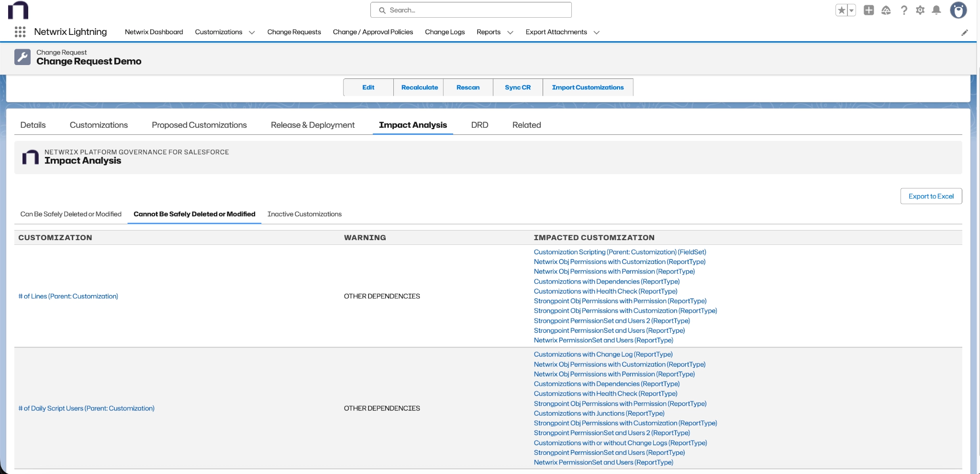Click inside the Search field
This screenshot has height=474, width=980.
[471, 10]
